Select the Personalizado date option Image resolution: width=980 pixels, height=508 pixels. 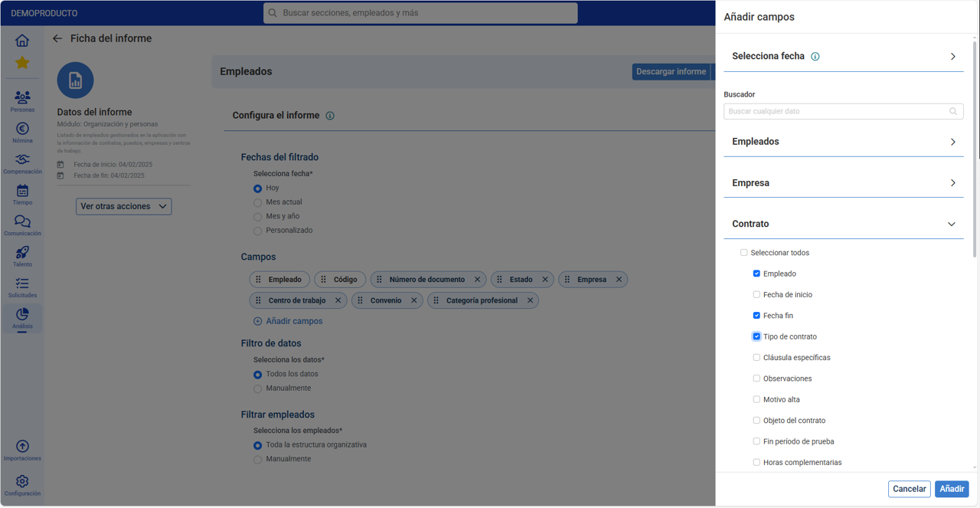click(x=257, y=231)
